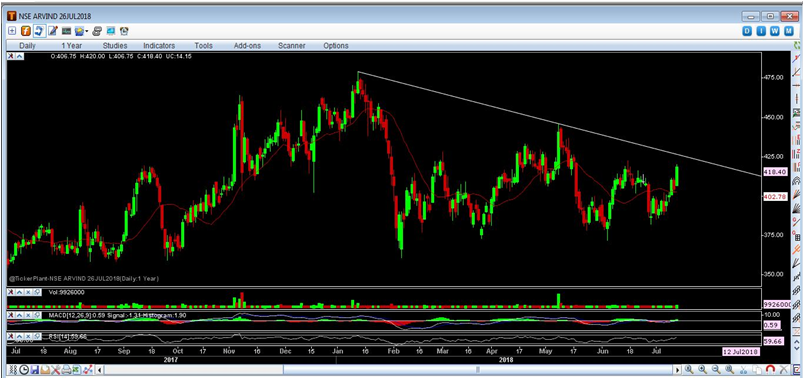
Task: Collapse the RSI panel with its arrow
Action: [20, 336]
